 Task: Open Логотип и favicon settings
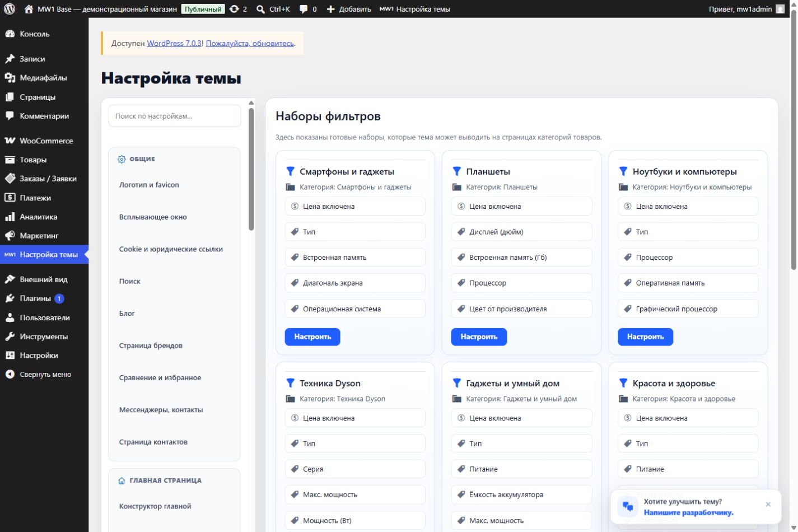149,185
